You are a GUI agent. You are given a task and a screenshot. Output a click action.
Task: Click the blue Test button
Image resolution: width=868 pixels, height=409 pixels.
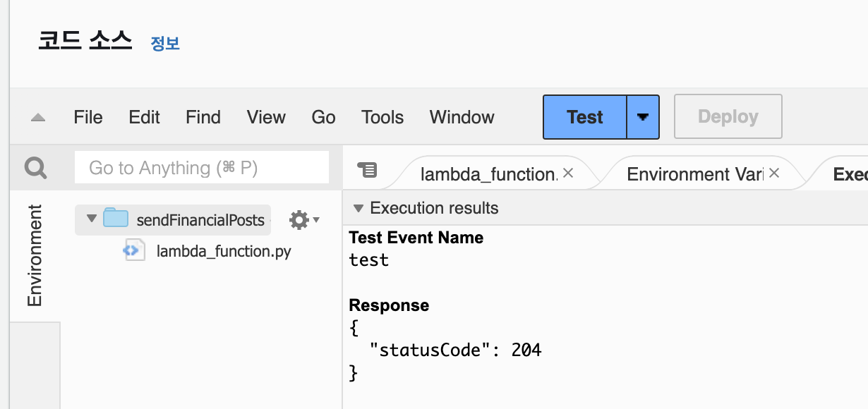[x=585, y=117]
